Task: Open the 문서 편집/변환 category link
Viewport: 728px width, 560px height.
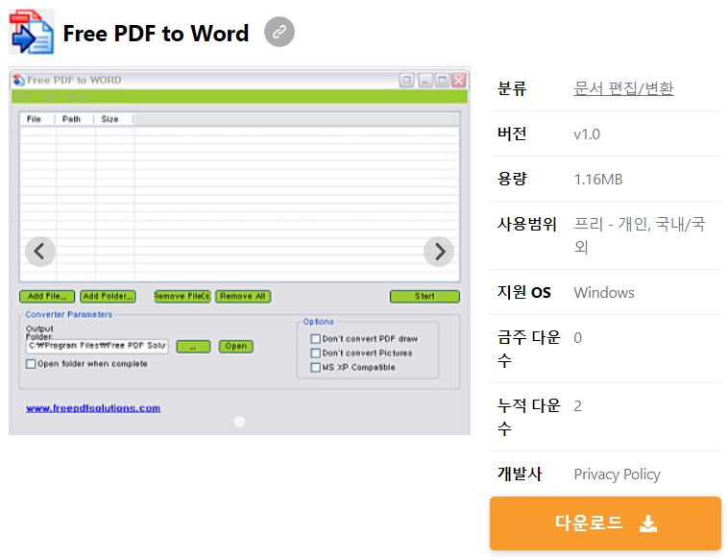Action: click(623, 88)
